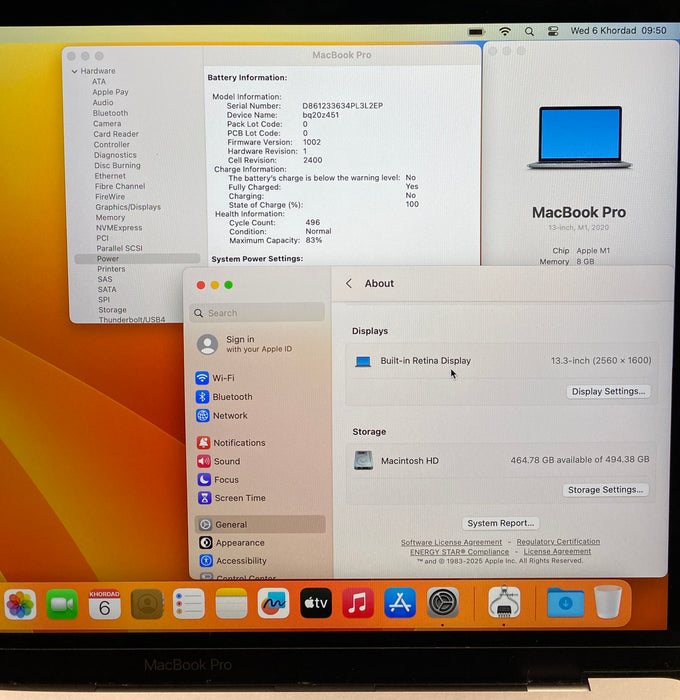
Task: Open Notifications in the Settings sidebar
Action: pos(260,442)
